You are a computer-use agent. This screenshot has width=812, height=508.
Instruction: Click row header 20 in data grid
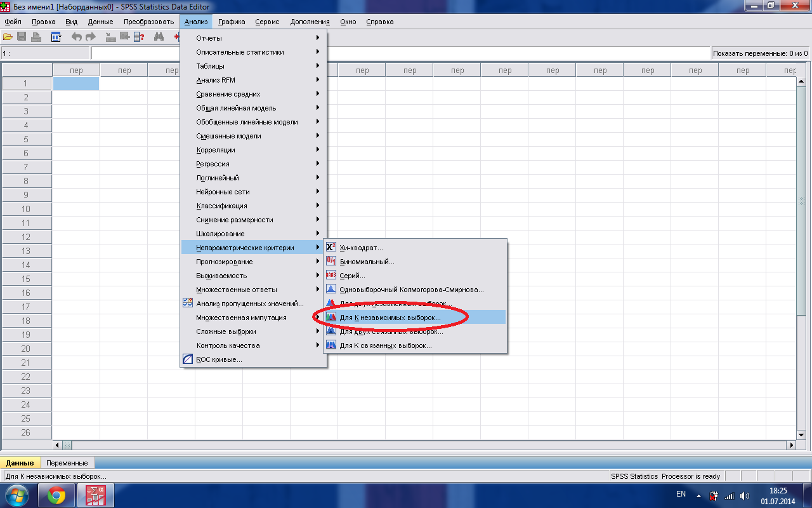26,349
